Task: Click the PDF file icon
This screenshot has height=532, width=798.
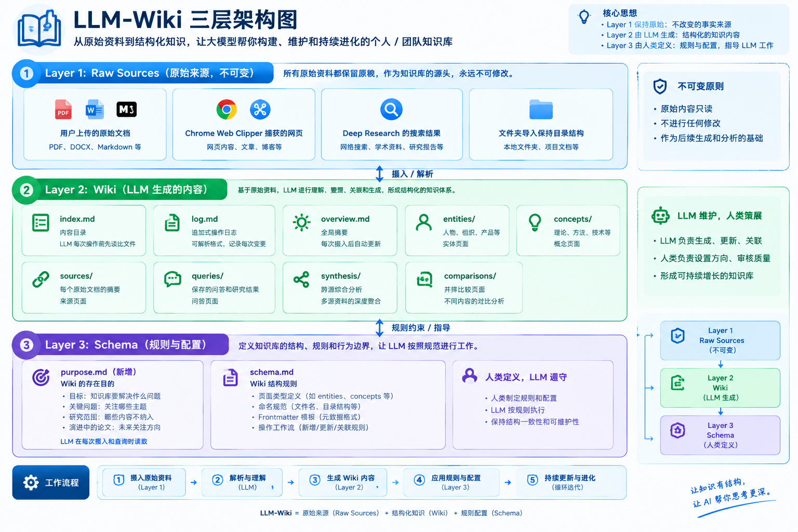Action: coord(63,109)
